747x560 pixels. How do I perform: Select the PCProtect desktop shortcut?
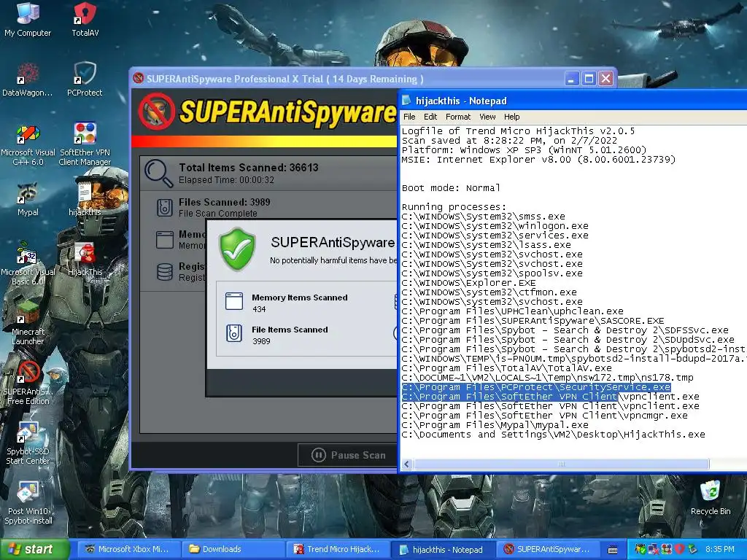tap(85, 79)
